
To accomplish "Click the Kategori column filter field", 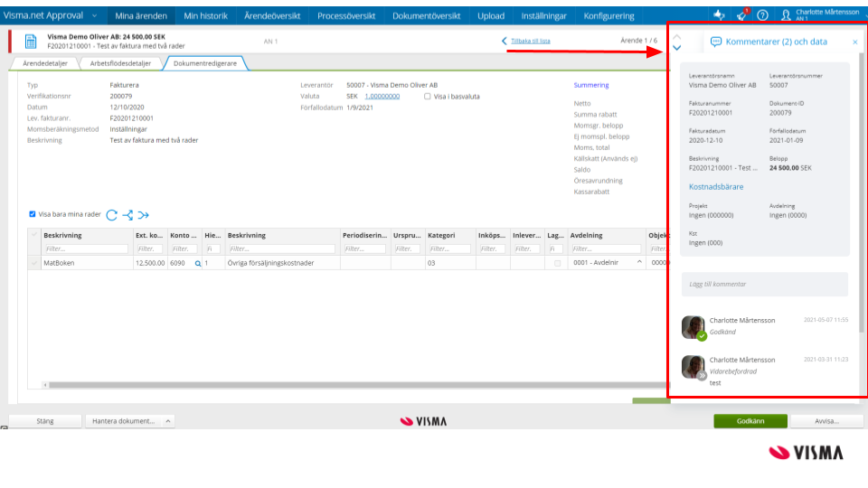I will click(449, 249).
